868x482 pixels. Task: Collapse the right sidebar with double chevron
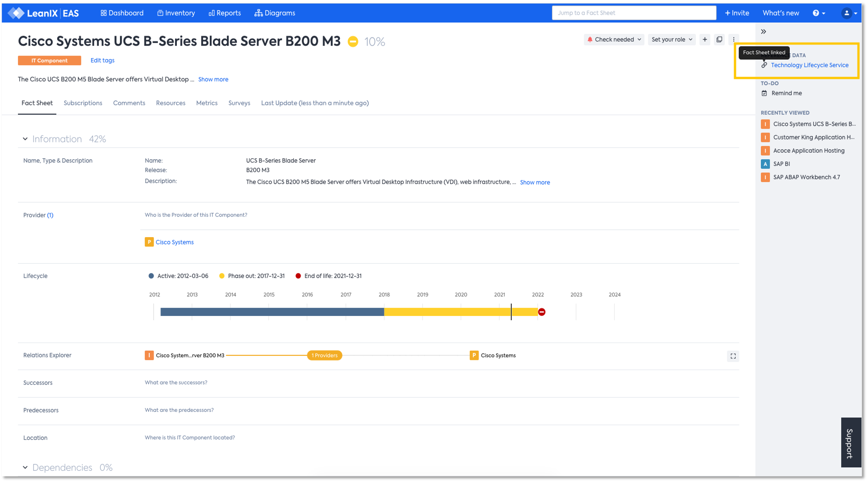click(x=763, y=32)
